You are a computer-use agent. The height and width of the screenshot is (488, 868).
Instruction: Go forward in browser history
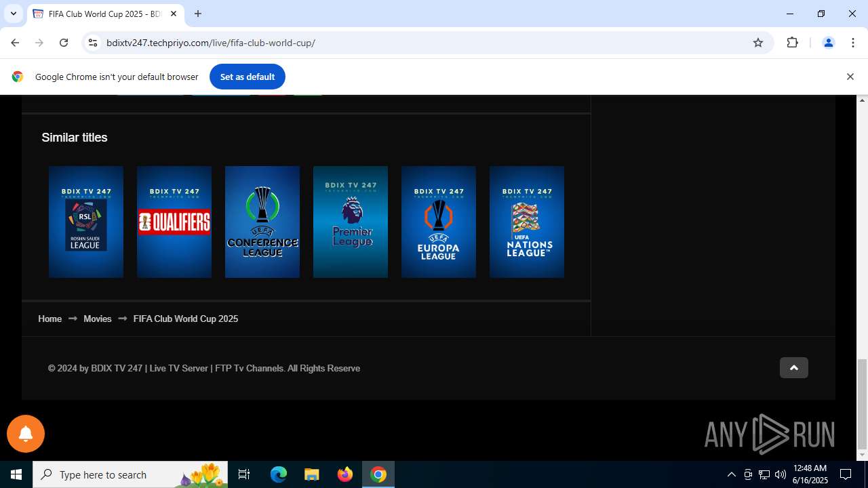(39, 43)
